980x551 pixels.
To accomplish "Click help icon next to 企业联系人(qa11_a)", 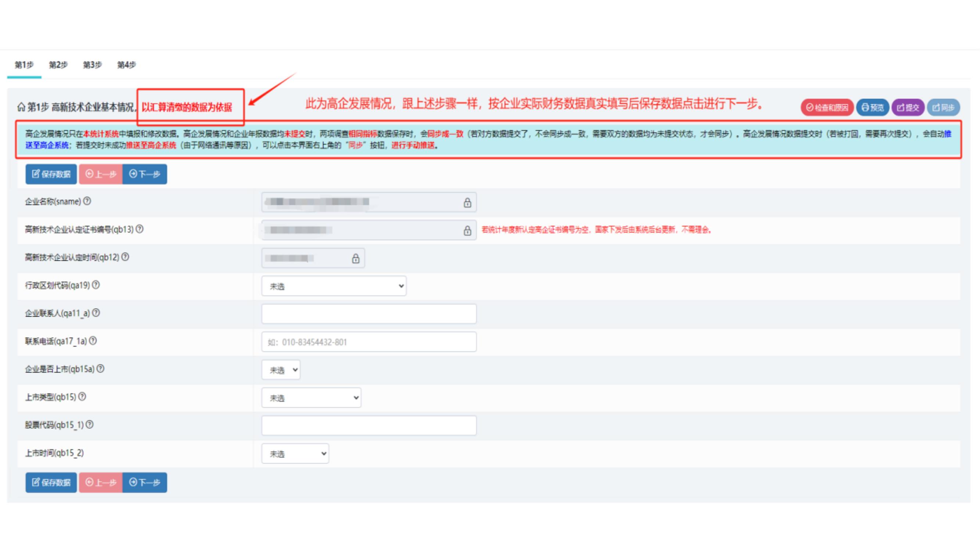I will [96, 313].
